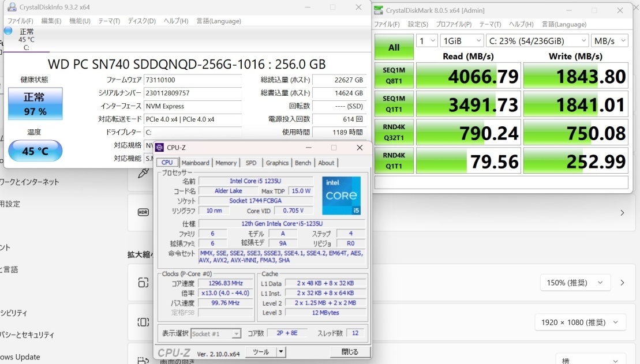Screen dimensions: 640x364
Task: Click the interface field NVM Express
Action: 193,106
